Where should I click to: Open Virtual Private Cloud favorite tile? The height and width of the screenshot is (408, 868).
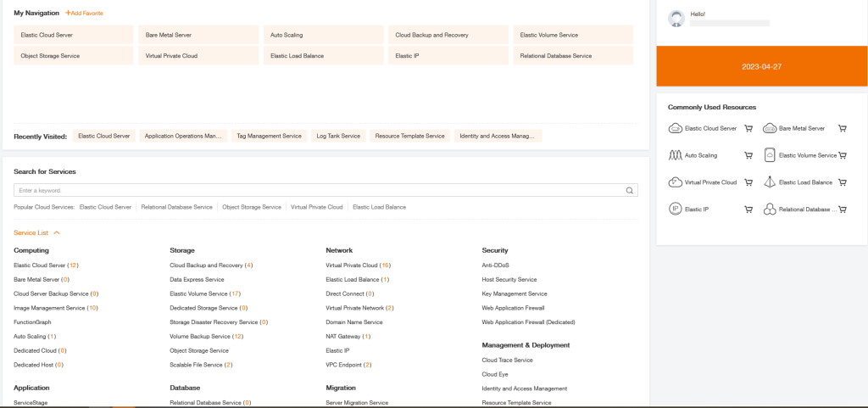tap(198, 56)
